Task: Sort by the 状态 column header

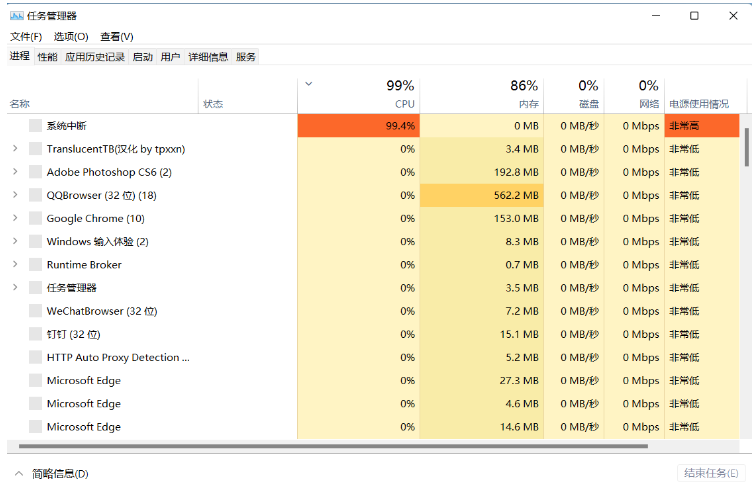Action: [248, 96]
